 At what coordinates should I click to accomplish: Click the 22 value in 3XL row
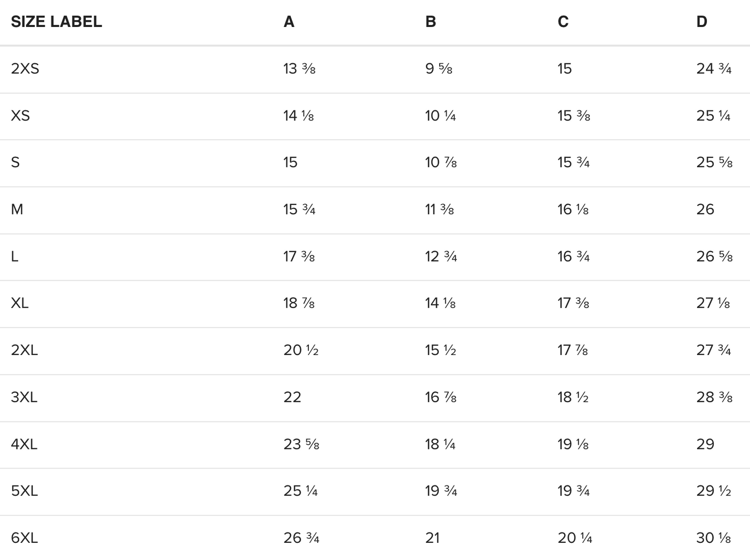coord(292,397)
